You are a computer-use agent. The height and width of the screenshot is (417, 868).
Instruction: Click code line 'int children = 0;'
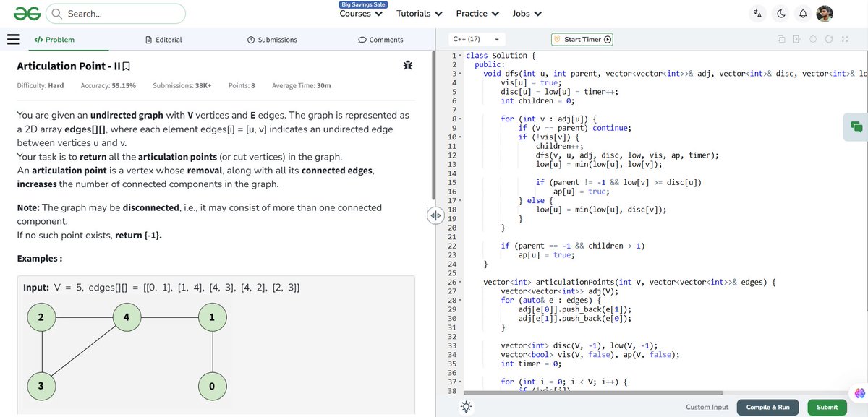pos(538,101)
